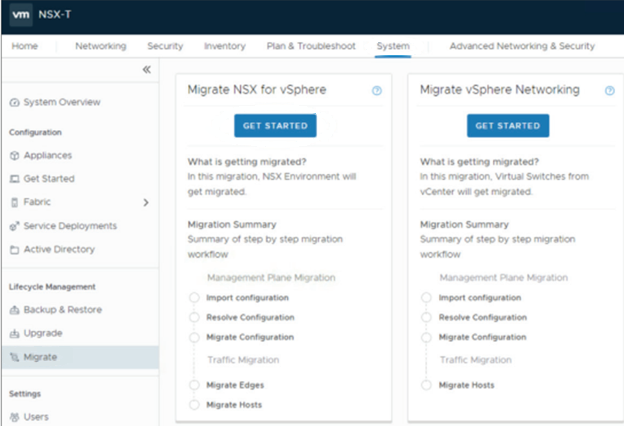Open Appliances configuration page

(48, 155)
